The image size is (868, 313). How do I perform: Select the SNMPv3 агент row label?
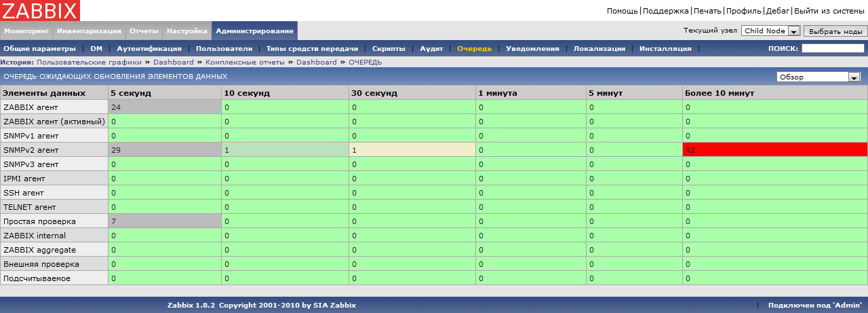point(31,164)
